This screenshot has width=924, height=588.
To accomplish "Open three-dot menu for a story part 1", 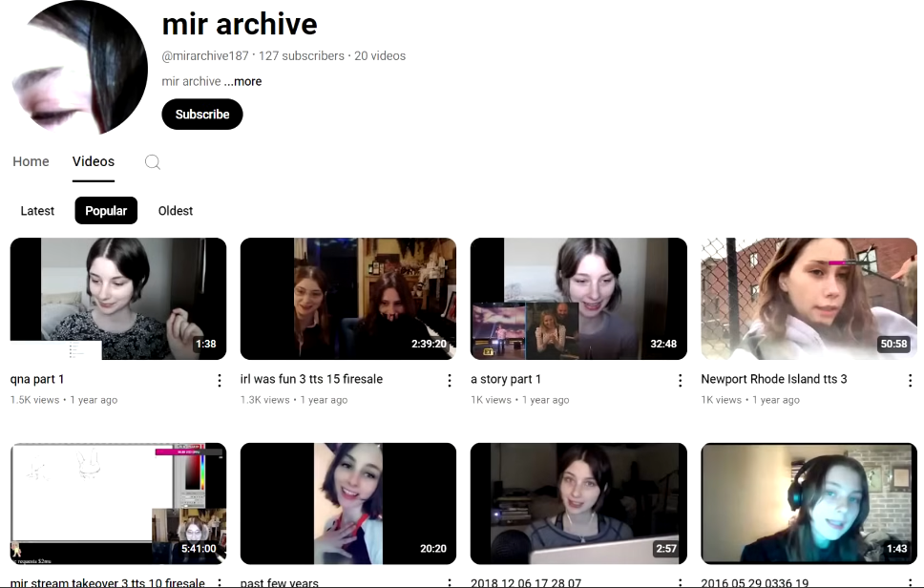I will [680, 381].
